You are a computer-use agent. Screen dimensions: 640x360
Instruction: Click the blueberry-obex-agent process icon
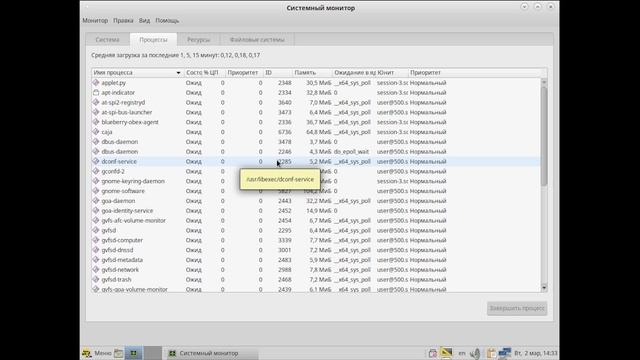pyautogui.click(x=96, y=122)
